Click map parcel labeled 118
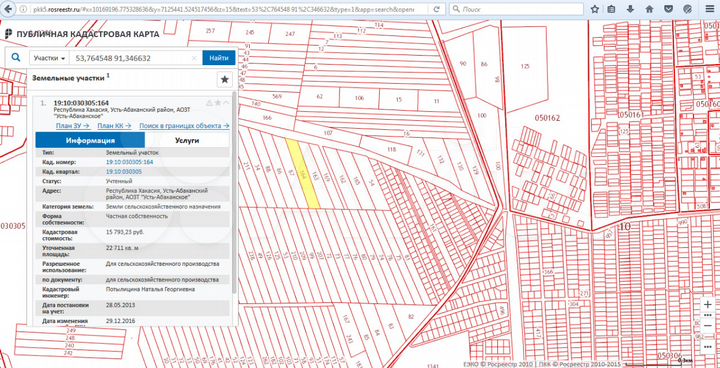 coord(391,150)
